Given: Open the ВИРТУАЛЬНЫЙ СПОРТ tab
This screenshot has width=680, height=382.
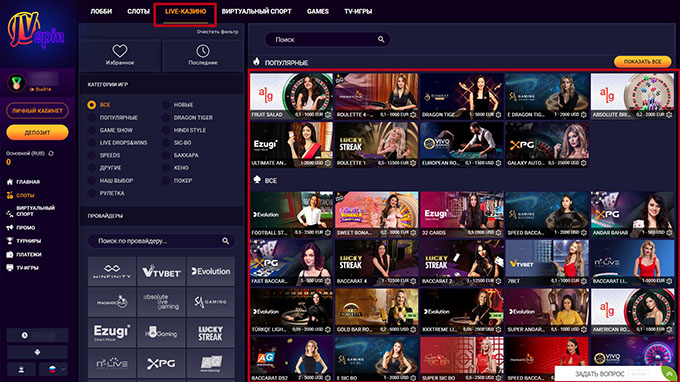Looking at the screenshot, I should tap(256, 12).
